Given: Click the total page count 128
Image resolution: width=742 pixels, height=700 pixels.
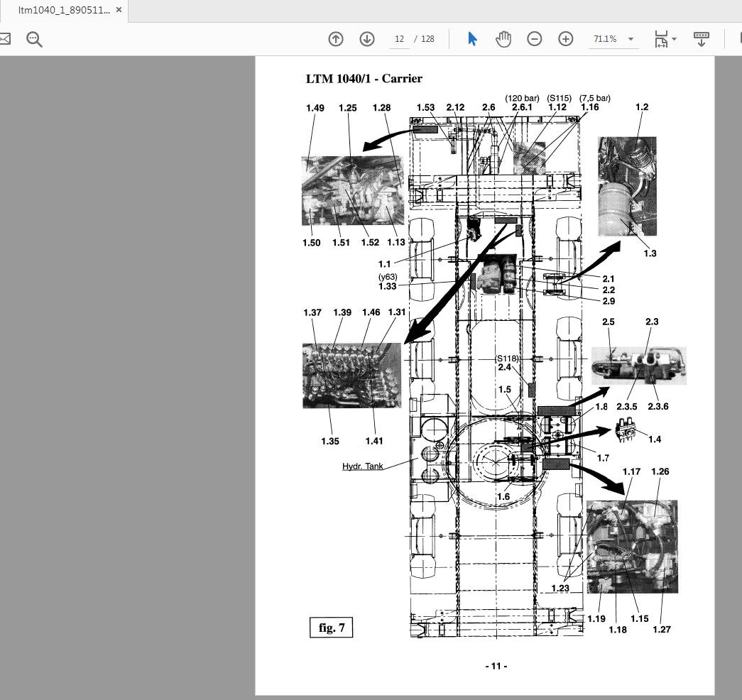Looking at the screenshot, I should coord(427,39).
